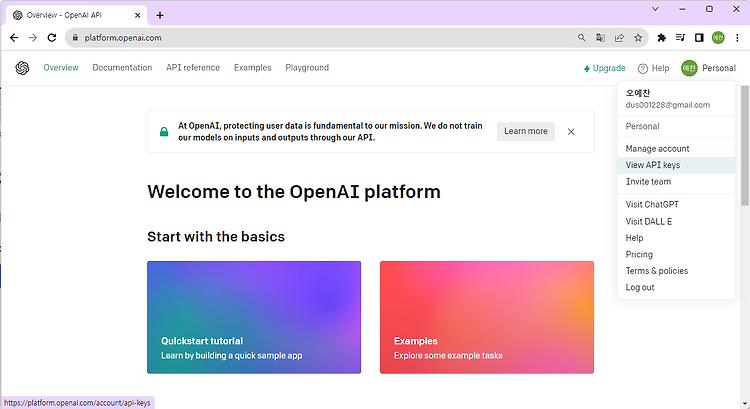Click Visit ChatGPT in the menu
The width and height of the screenshot is (750, 409).
[x=676, y=204]
